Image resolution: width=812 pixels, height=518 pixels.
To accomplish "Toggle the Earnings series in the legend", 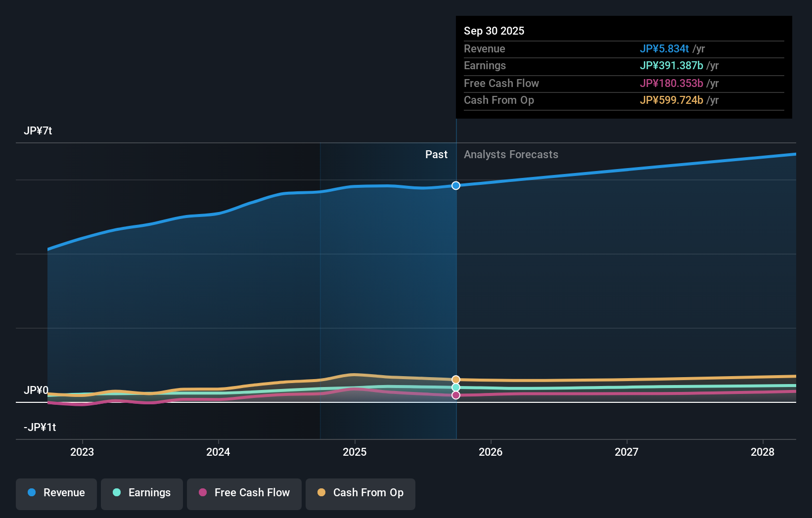I will [x=141, y=493].
